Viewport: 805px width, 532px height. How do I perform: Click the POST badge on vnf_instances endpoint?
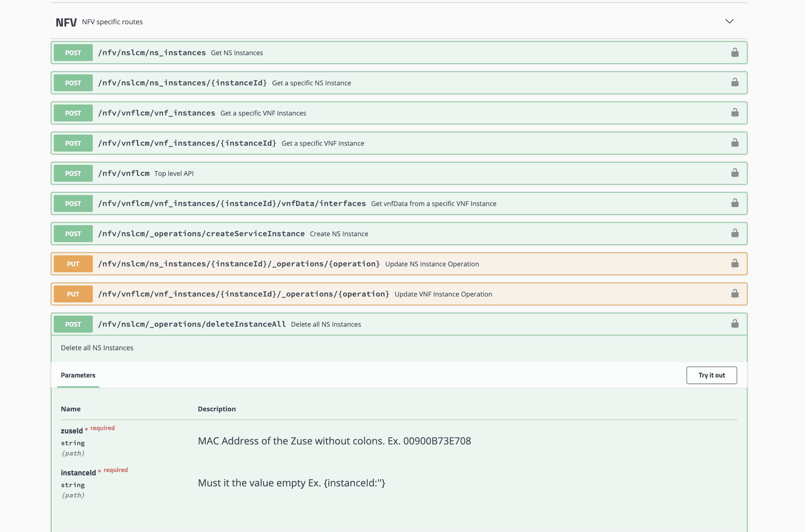coord(73,113)
